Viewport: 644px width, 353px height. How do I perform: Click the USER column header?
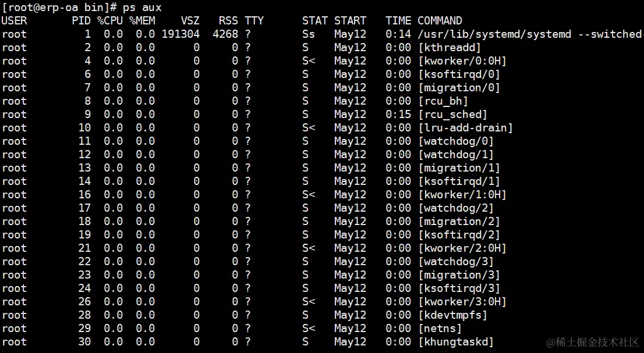point(15,20)
